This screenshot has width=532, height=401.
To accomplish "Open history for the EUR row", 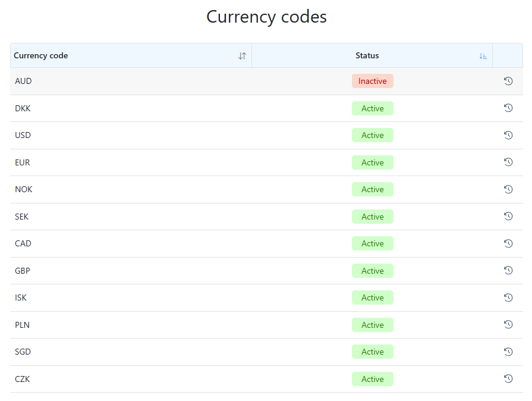I will 508,162.
